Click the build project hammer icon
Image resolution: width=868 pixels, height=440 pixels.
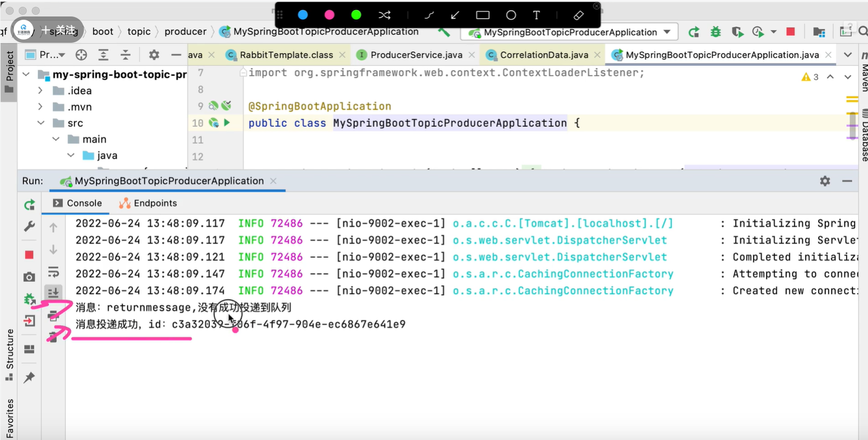coord(444,32)
